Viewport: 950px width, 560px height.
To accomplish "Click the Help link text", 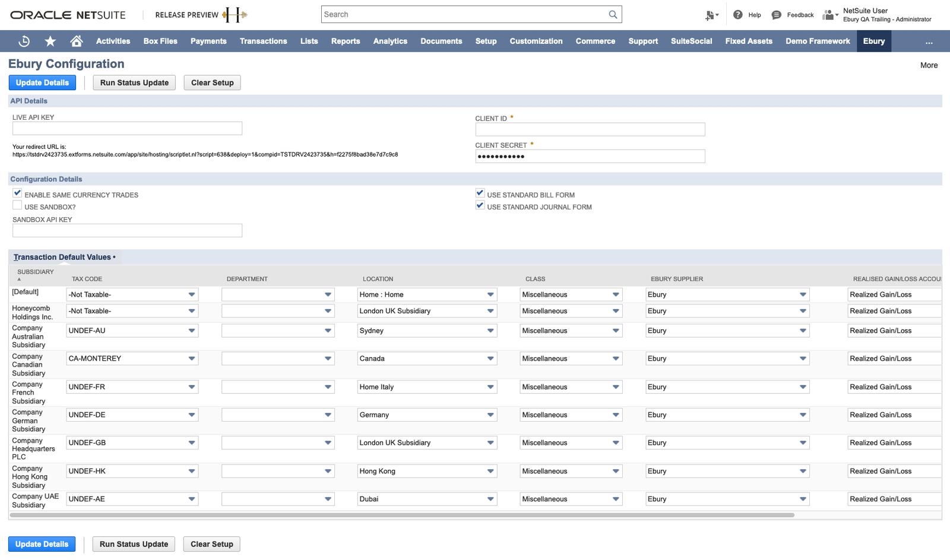I will click(754, 15).
